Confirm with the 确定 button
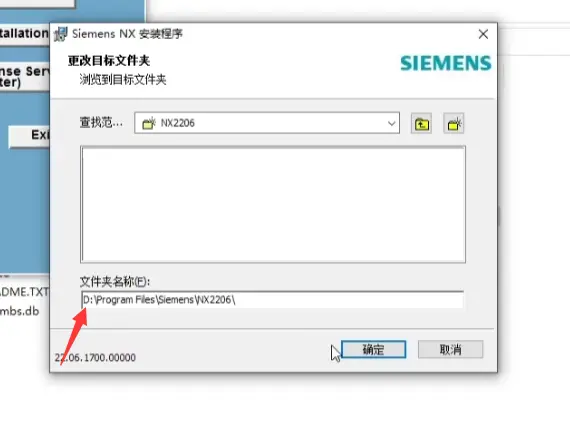 point(373,349)
